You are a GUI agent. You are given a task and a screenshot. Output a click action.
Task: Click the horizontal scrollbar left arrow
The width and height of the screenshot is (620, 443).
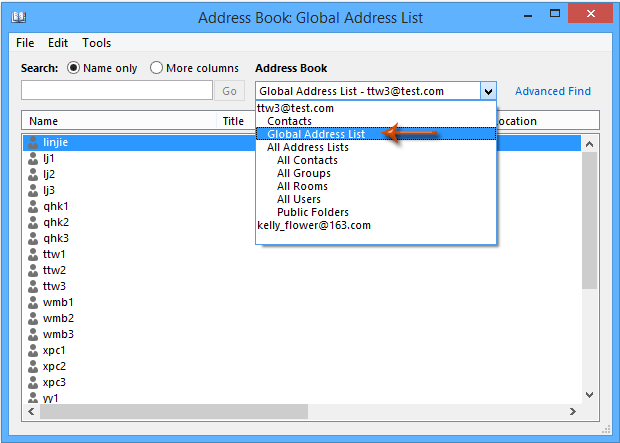click(x=31, y=412)
